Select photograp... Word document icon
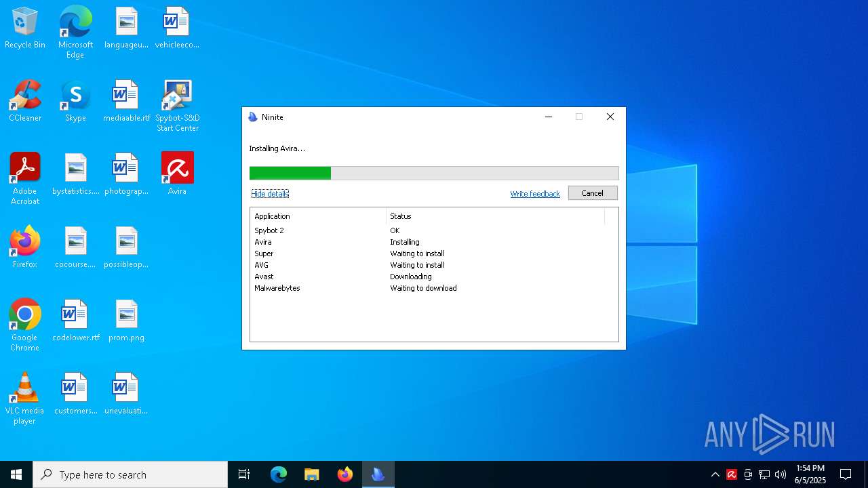Image resolution: width=868 pixels, height=488 pixels. click(x=126, y=175)
